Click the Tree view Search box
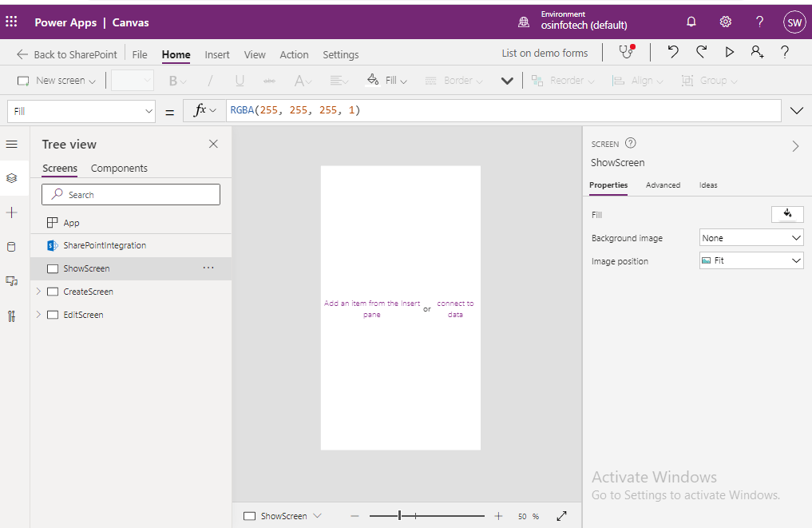The image size is (812, 528). [131, 194]
